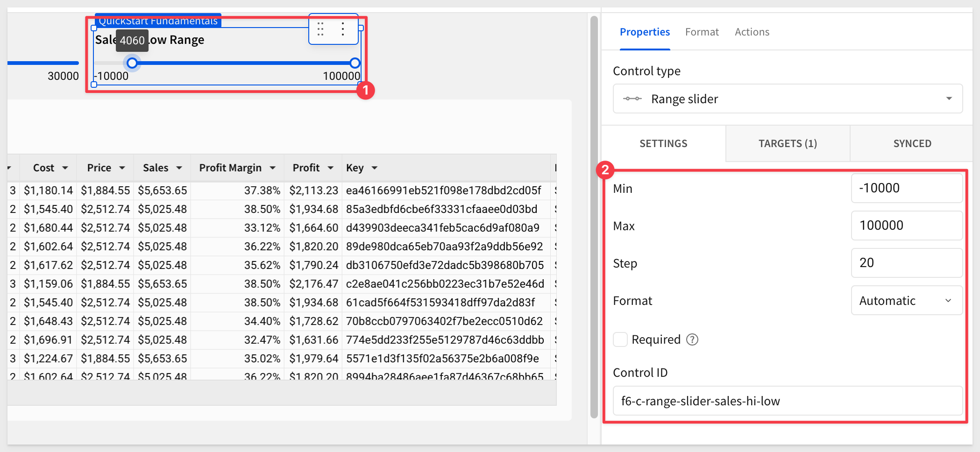980x452 pixels.
Task: Switch to the Actions tab
Action: tap(752, 32)
